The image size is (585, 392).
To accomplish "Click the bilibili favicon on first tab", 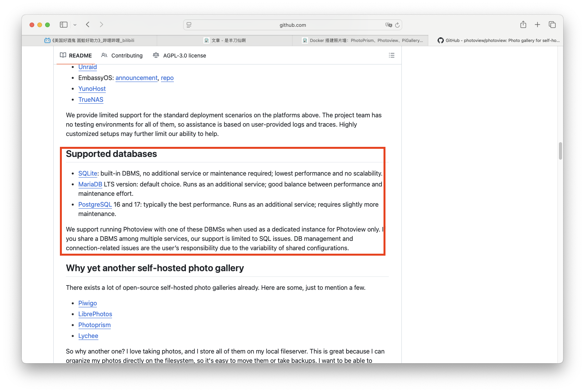I will 47,40.
